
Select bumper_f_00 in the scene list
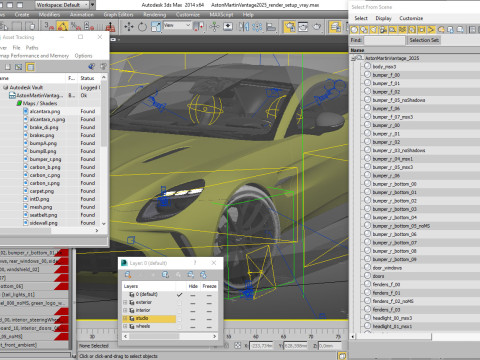[x=386, y=75]
